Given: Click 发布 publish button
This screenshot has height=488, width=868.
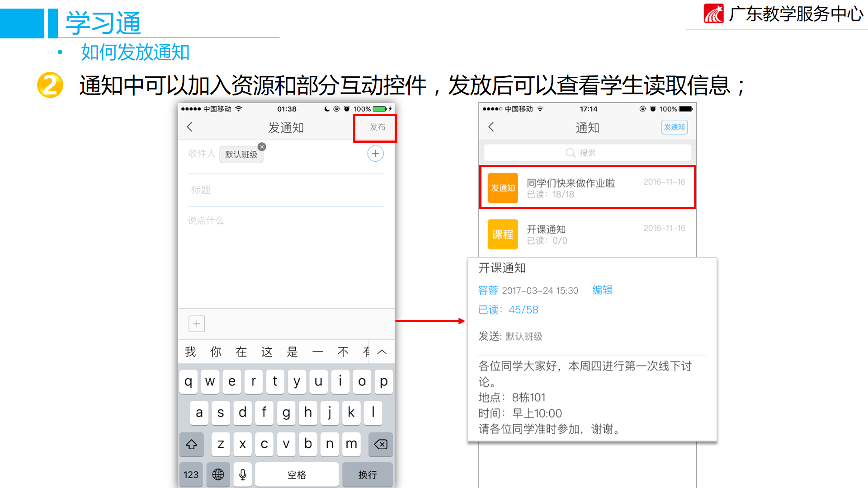Looking at the screenshot, I should coord(377,127).
